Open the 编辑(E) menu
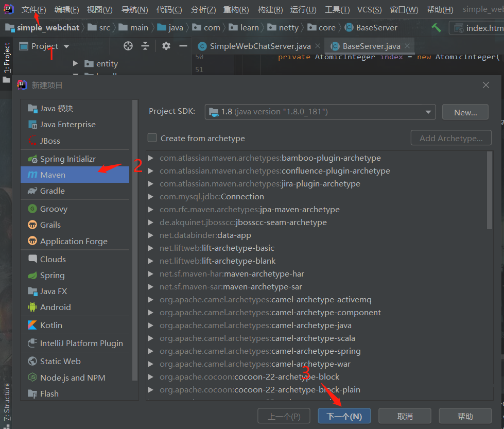 pyautogui.click(x=66, y=10)
